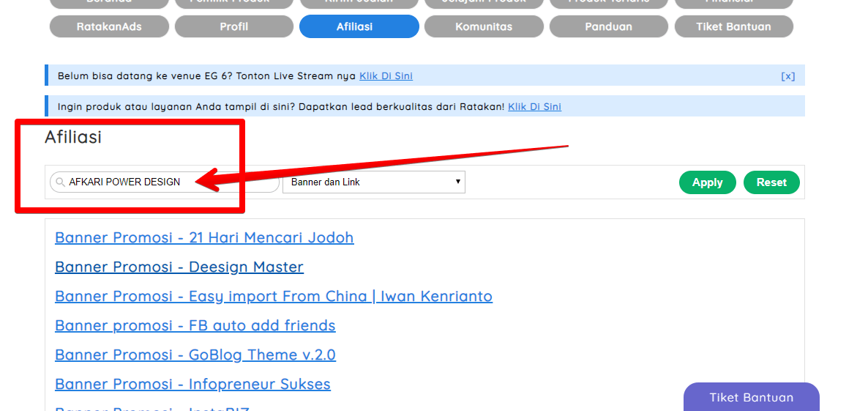
Task: Follow Klik Di Sini link in Ratakan lead notice
Action: 534,107
